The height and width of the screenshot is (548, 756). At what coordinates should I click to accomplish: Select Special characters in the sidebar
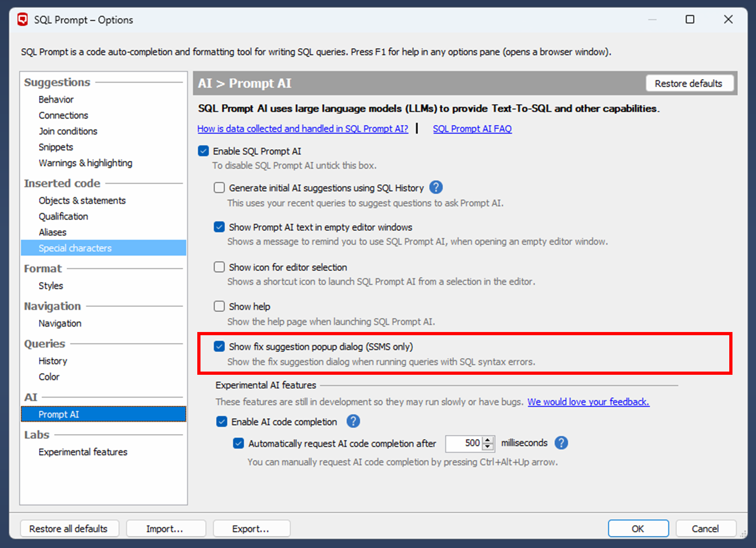coord(75,248)
